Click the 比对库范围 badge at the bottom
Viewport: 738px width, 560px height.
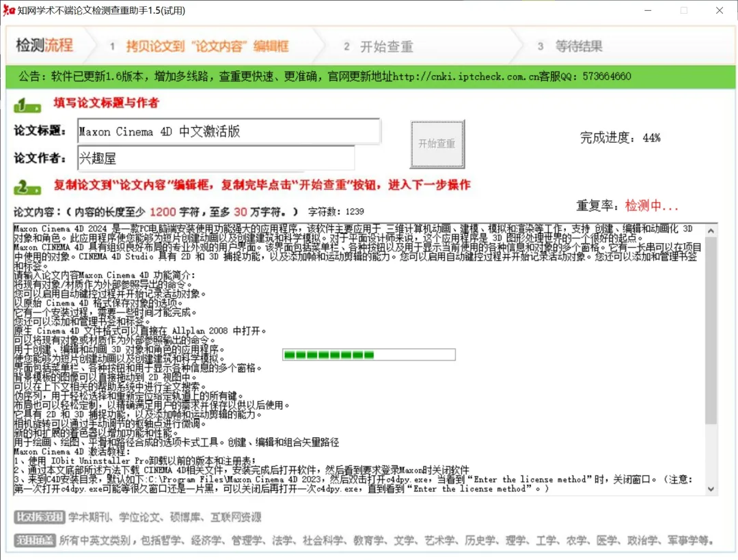39,518
